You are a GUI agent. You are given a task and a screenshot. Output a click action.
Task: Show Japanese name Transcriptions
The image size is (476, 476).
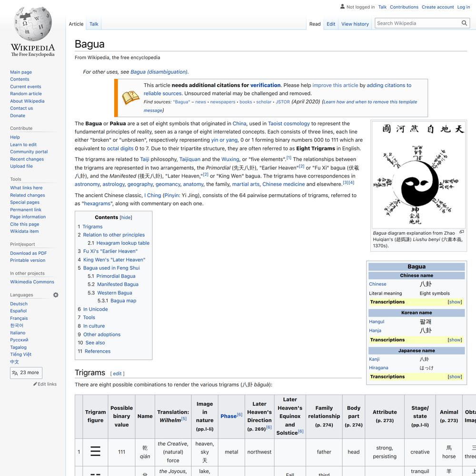(455, 377)
